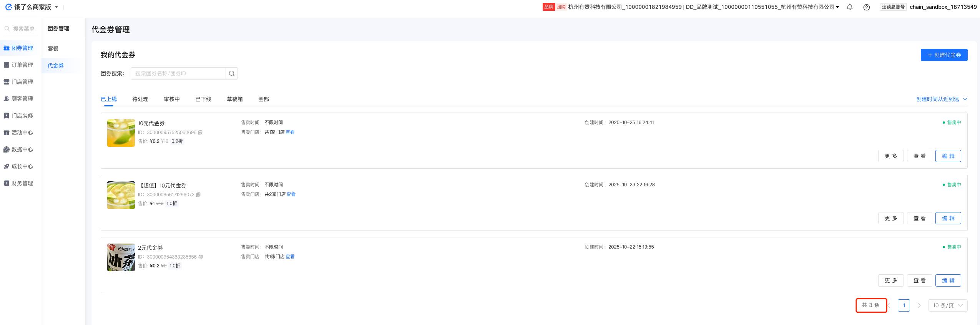
Task: Click 编辑 for the 2元代金券
Action: pyautogui.click(x=948, y=280)
